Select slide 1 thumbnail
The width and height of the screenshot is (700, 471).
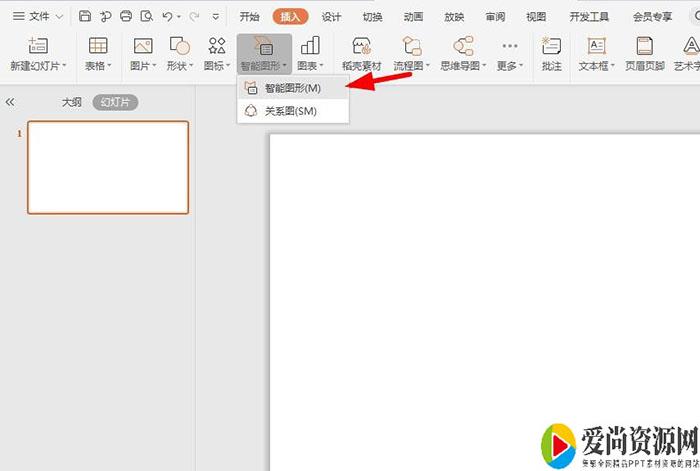(108, 167)
